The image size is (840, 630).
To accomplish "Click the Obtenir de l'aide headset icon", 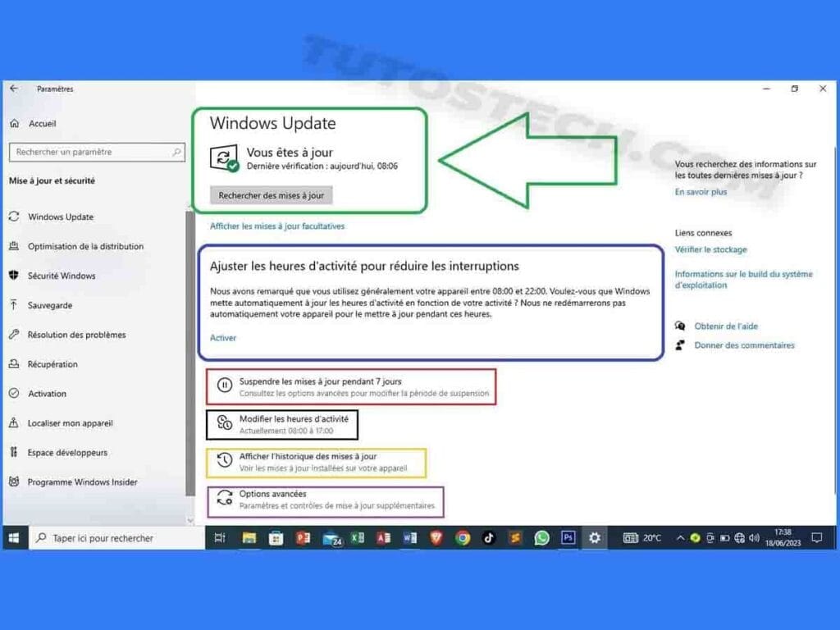I will (x=680, y=326).
